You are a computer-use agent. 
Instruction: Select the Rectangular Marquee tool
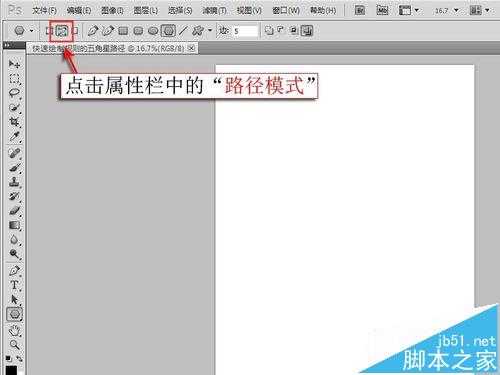point(14,79)
